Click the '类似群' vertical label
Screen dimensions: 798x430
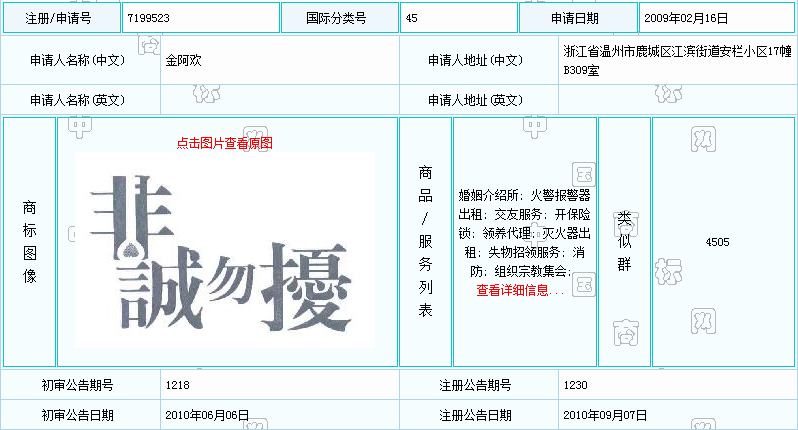pos(624,241)
